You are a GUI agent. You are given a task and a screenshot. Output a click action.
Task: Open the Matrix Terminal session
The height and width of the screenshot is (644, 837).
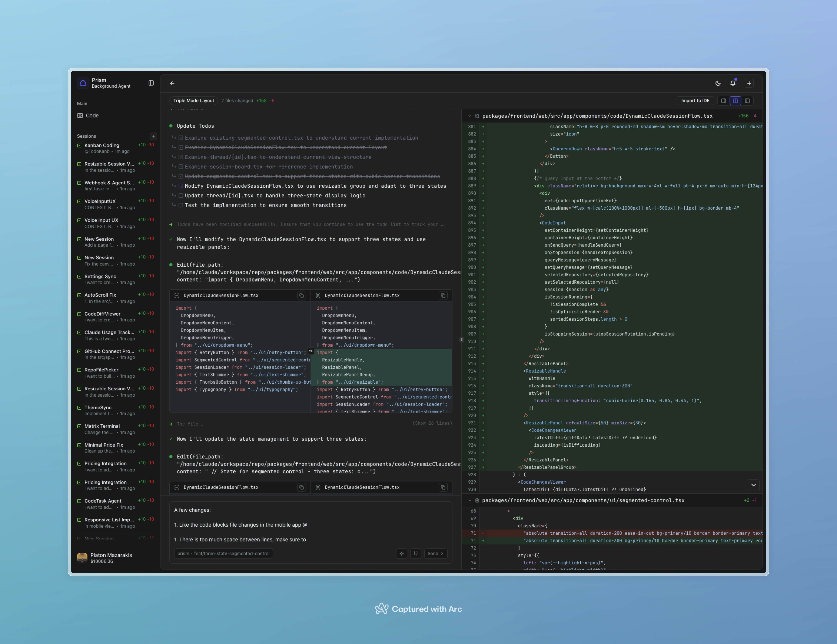tap(116, 429)
